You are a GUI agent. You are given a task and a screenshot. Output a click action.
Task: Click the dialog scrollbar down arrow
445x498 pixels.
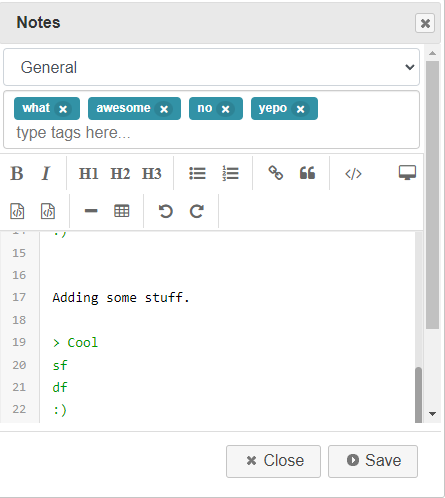tap(433, 414)
